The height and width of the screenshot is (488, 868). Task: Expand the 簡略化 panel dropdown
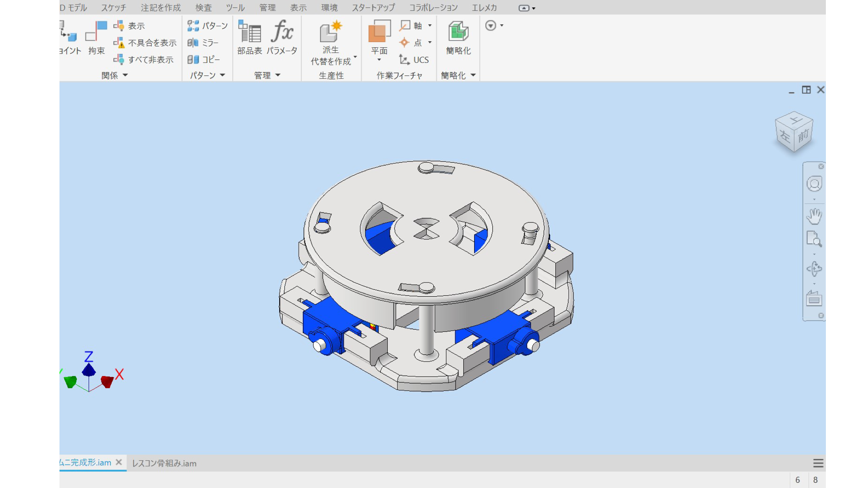pos(473,75)
